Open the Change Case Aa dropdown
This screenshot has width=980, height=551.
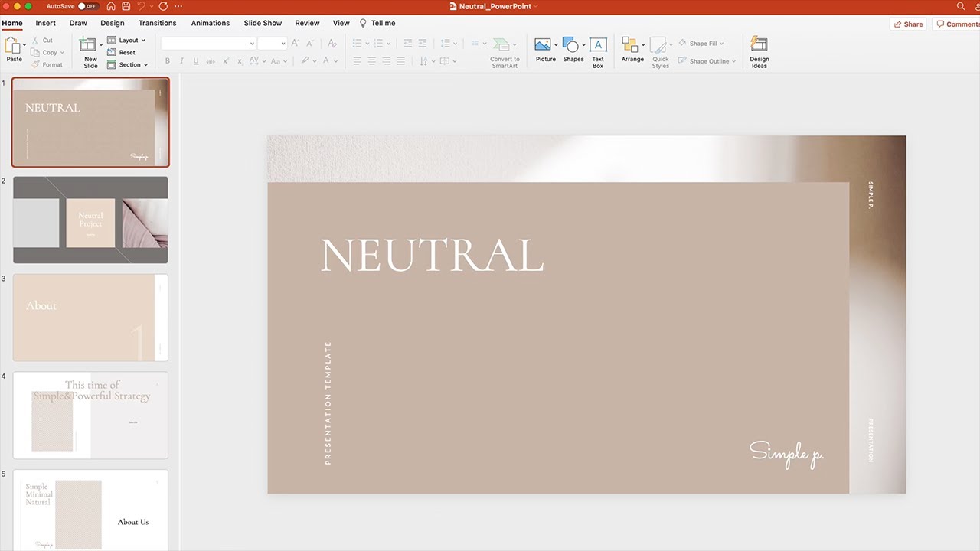tap(278, 61)
